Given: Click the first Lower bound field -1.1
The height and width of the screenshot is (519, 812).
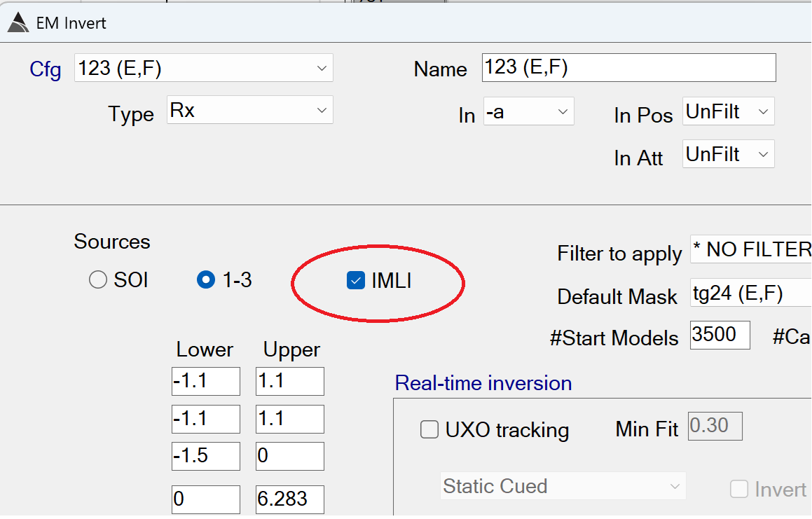Looking at the screenshot, I should point(205,381).
